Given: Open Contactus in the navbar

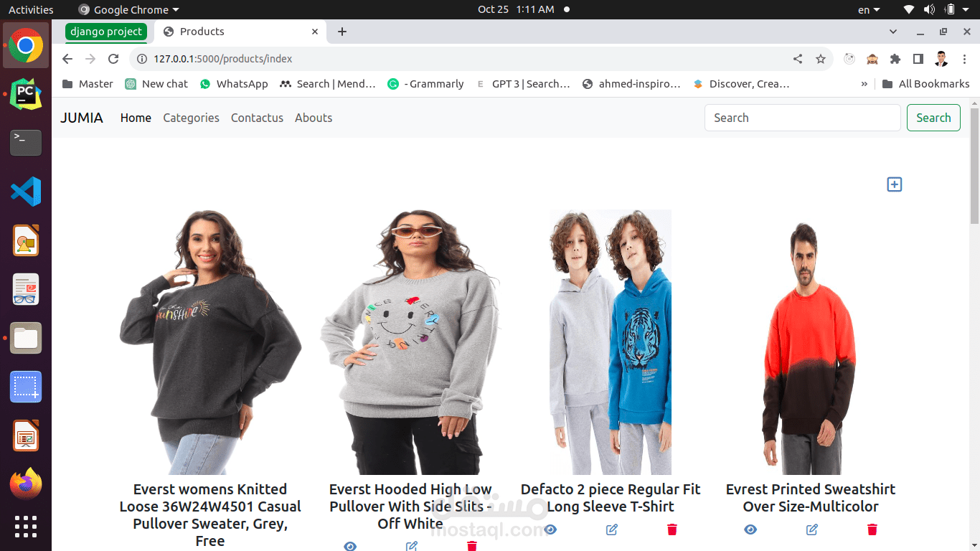Looking at the screenshot, I should tap(257, 118).
